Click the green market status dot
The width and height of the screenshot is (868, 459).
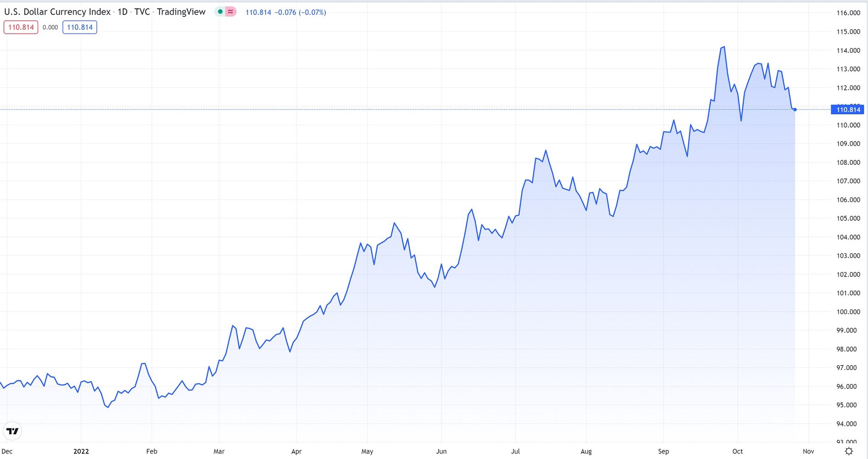[x=220, y=12]
